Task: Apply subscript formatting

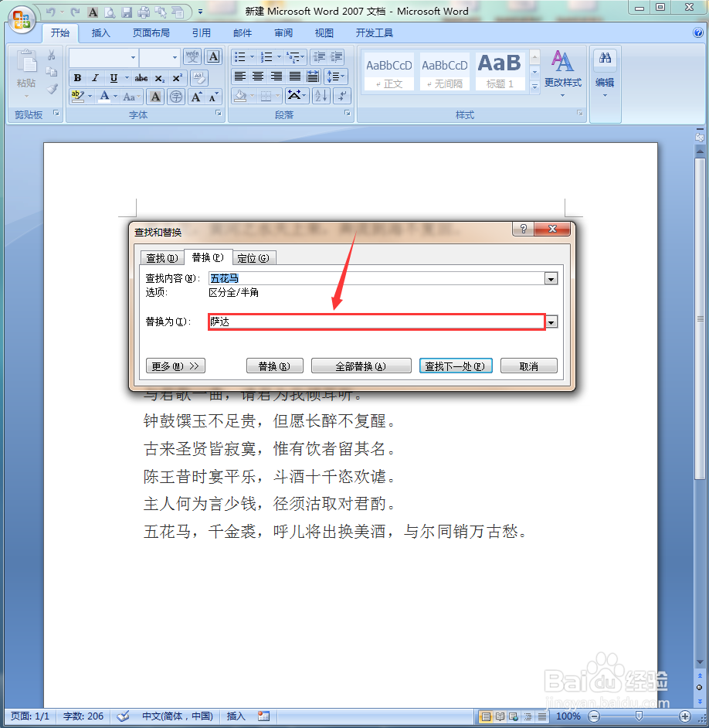Action: 158,77
